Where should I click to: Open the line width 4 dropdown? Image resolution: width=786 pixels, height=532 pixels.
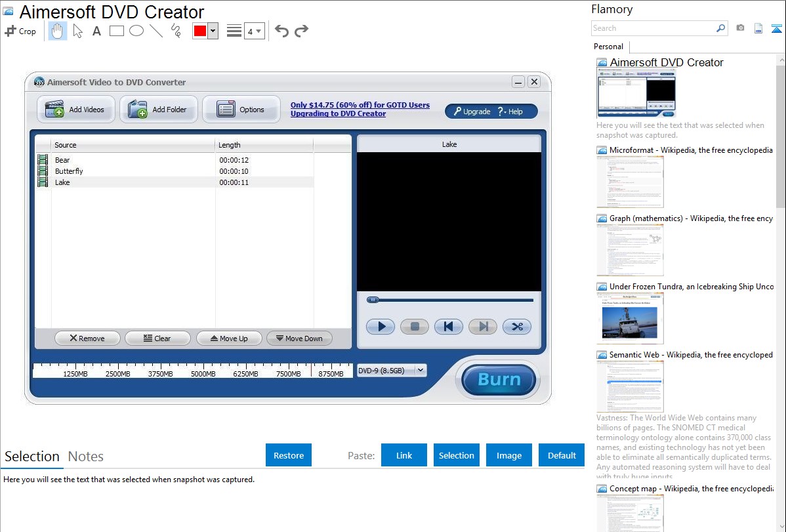(254, 31)
